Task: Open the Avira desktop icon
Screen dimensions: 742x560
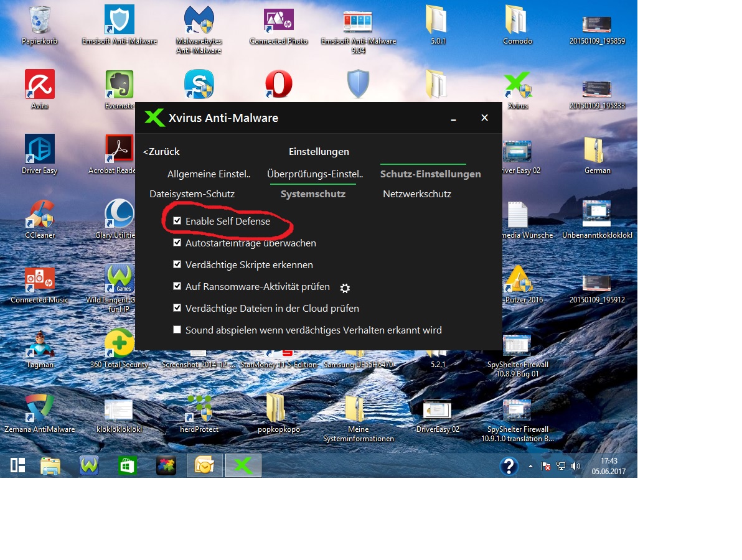Action: pos(40,84)
